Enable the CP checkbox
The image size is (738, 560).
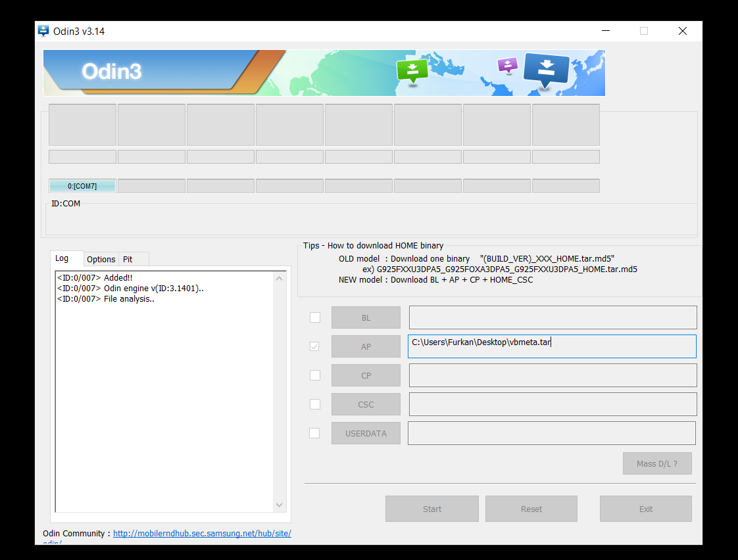(x=315, y=375)
